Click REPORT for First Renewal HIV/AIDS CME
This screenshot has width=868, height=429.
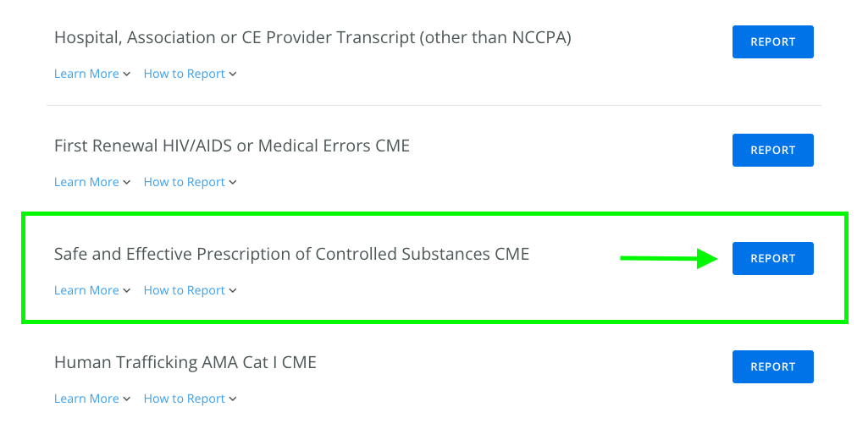point(772,151)
